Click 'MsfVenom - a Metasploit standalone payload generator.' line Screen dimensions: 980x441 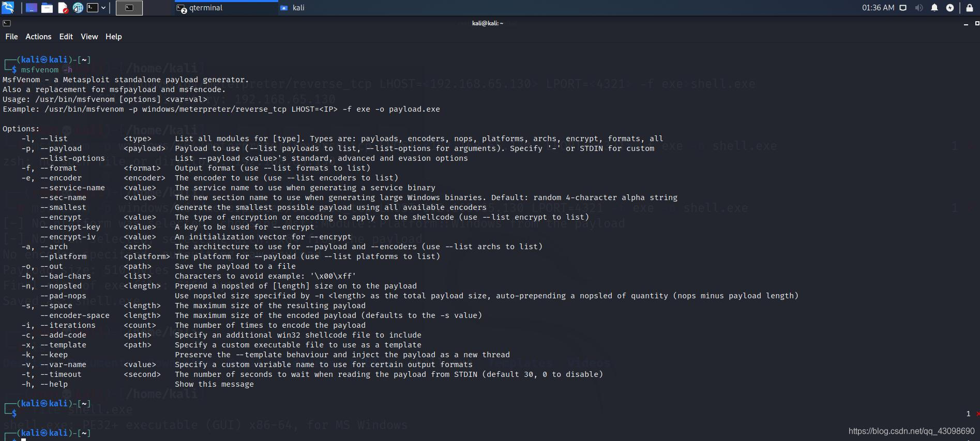point(126,80)
